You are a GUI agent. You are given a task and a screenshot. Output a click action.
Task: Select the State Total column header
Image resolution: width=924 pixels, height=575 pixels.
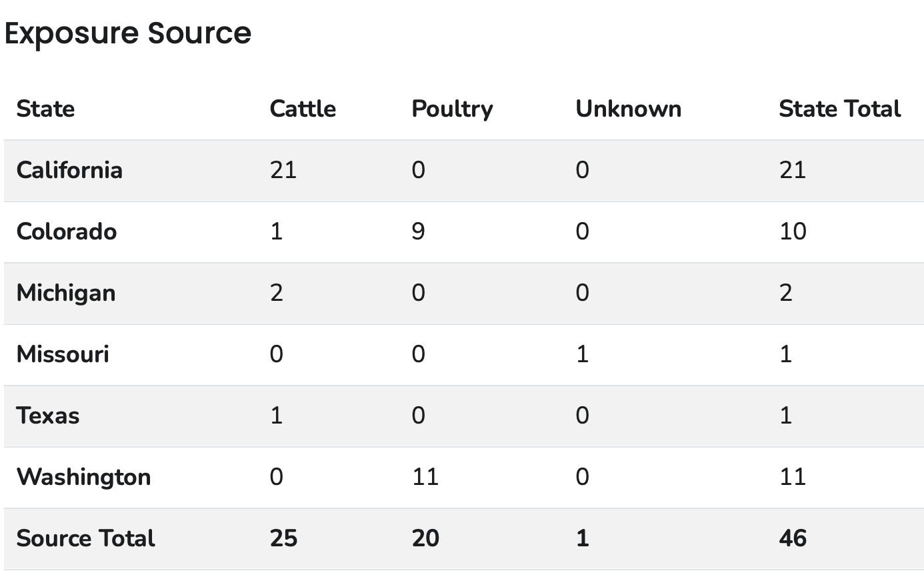[839, 109]
